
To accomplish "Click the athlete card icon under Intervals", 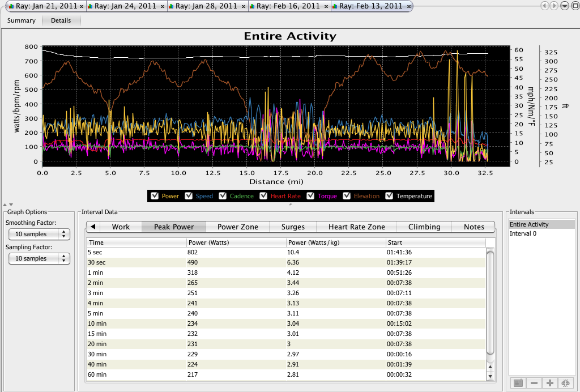I will pos(518,383).
